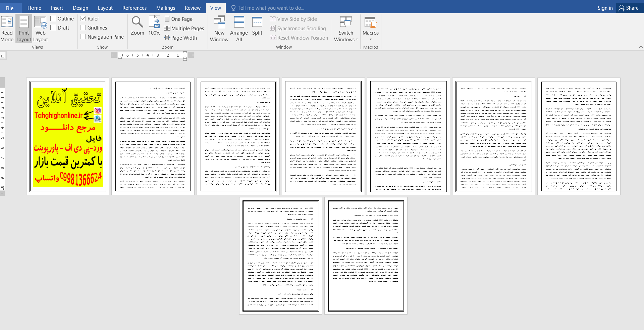Arrange All windows
This screenshot has width=644, height=330.
pos(239,29)
